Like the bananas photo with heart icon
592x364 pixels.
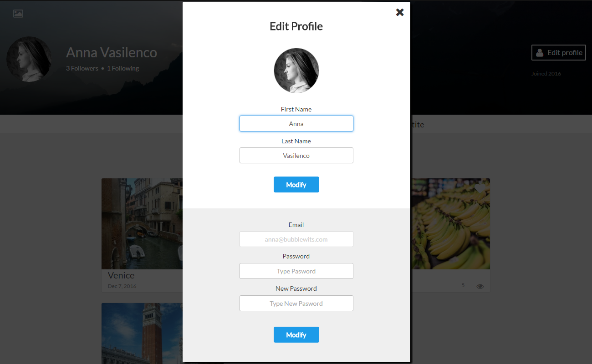[x=480, y=188]
